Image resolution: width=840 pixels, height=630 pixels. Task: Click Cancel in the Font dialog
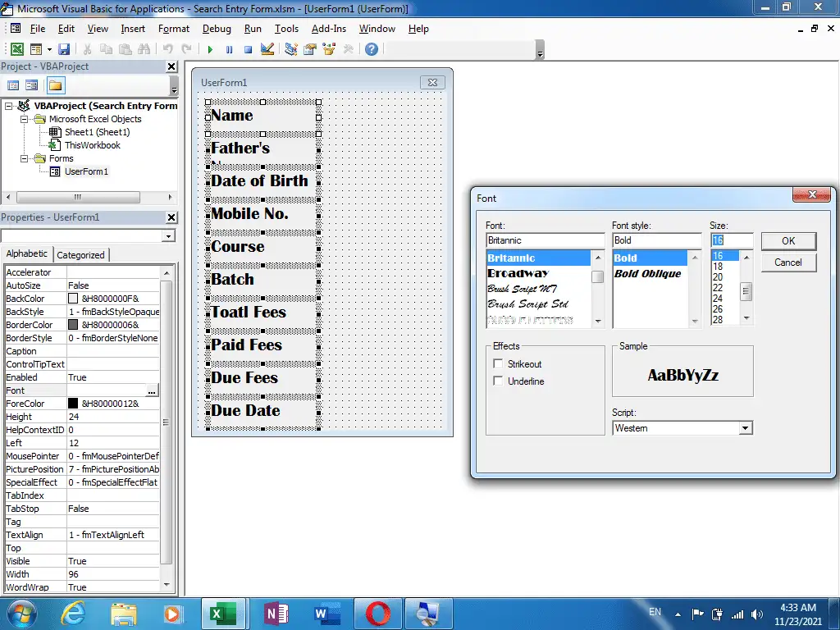[x=788, y=262]
